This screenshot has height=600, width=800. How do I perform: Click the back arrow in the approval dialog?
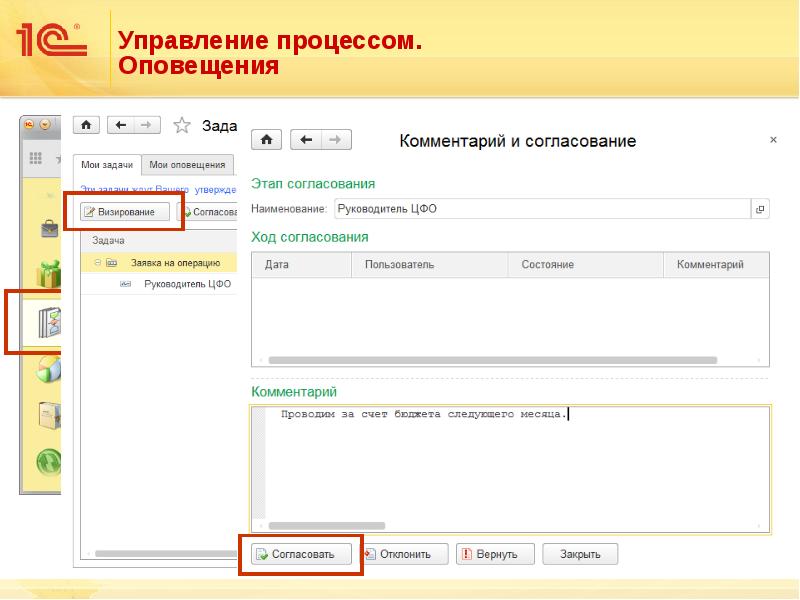tap(308, 140)
